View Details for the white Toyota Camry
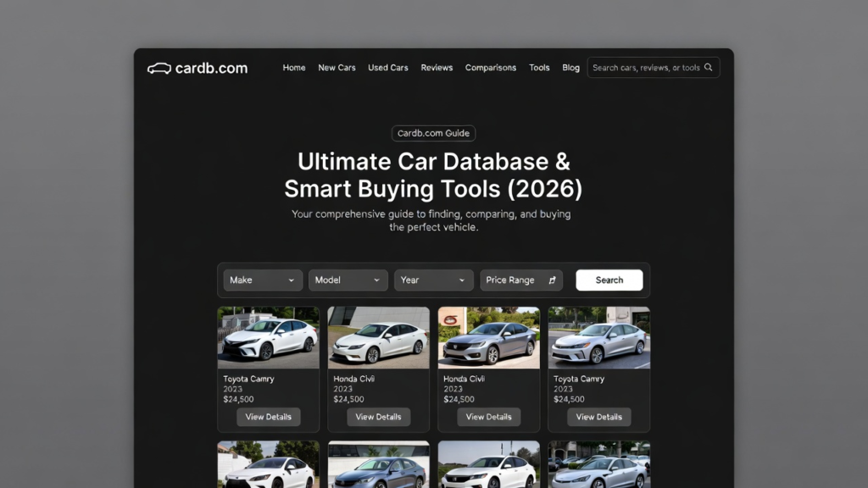Image resolution: width=868 pixels, height=488 pixels. [x=268, y=417]
